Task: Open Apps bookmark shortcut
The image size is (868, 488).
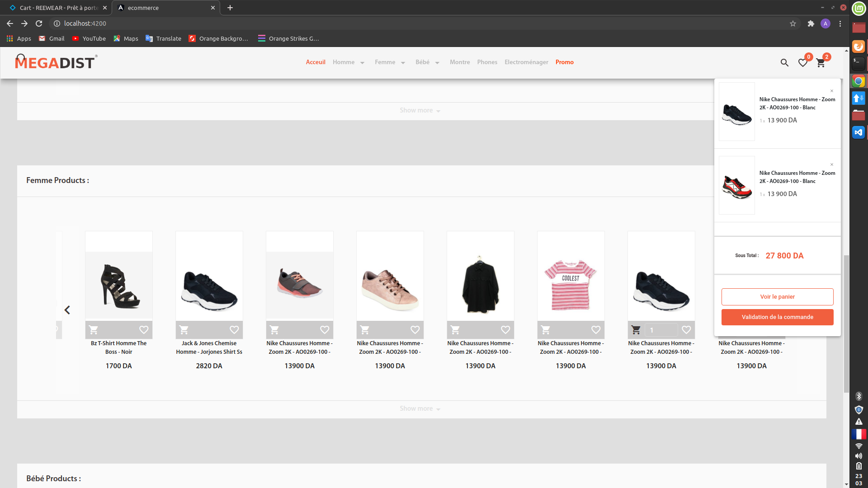Action: 19,38
